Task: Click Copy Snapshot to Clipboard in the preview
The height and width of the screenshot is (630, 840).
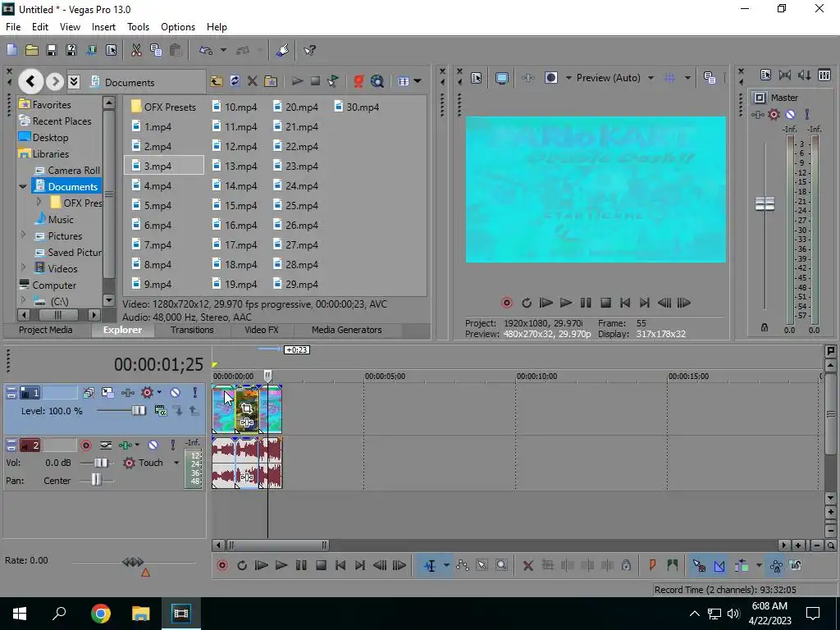Action: point(710,78)
